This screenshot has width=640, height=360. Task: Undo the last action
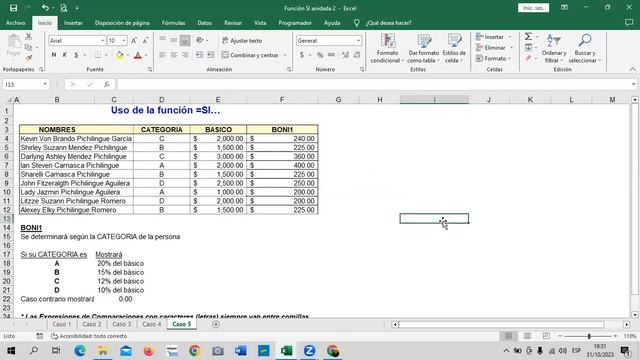coord(45,8)
